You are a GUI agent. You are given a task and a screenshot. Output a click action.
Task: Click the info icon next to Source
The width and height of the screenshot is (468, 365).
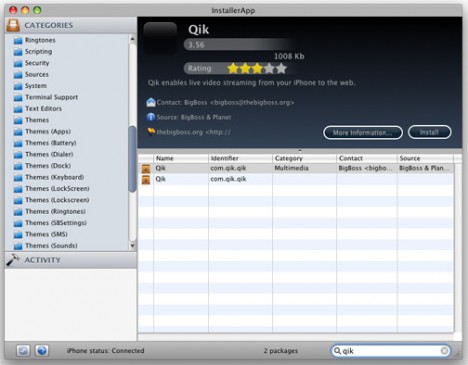151,117
